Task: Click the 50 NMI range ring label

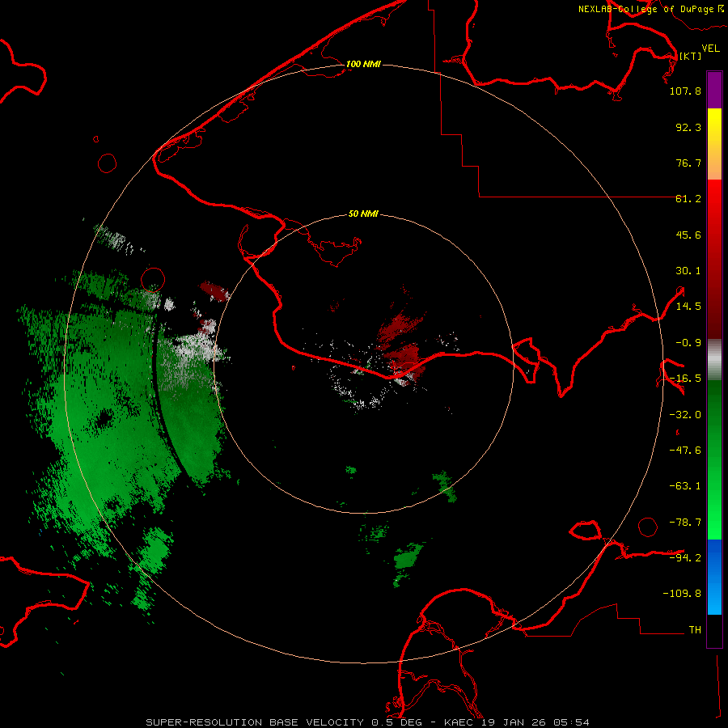Action: pos(363,214)
